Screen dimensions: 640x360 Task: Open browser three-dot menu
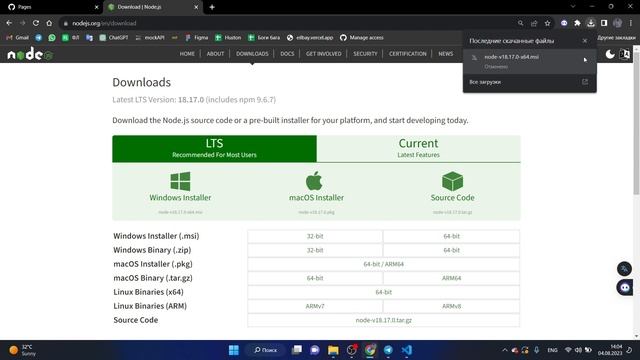tap(631, 23)
